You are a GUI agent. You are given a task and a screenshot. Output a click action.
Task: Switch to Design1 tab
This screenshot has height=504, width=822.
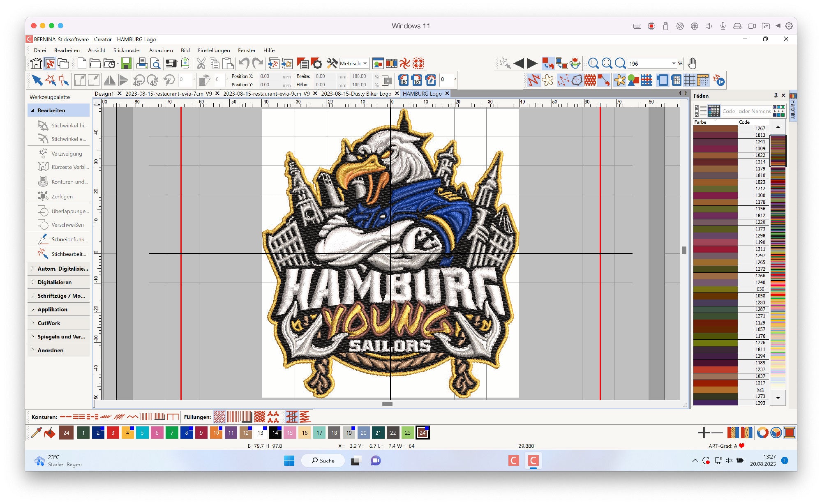tap(104, 94)
